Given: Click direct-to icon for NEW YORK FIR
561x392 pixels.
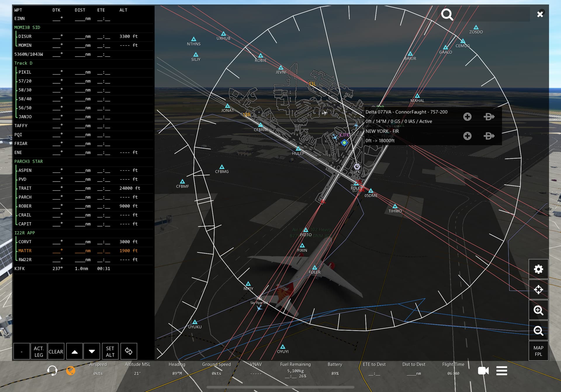Looking at the screenshot, I should 489,136.
